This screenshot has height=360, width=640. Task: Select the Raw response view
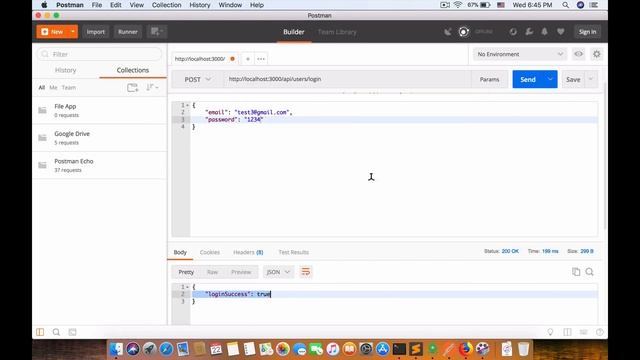tap(212, 272)
